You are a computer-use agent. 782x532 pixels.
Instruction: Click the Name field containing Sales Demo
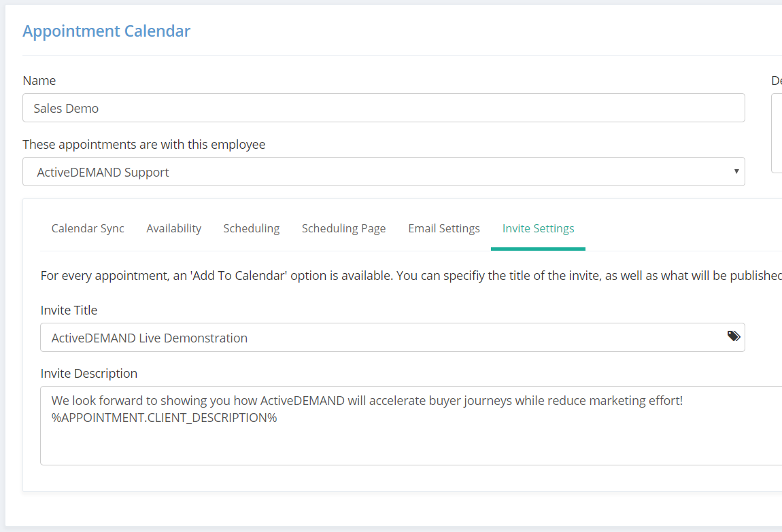pyautogui.click(x=384, y=107)
